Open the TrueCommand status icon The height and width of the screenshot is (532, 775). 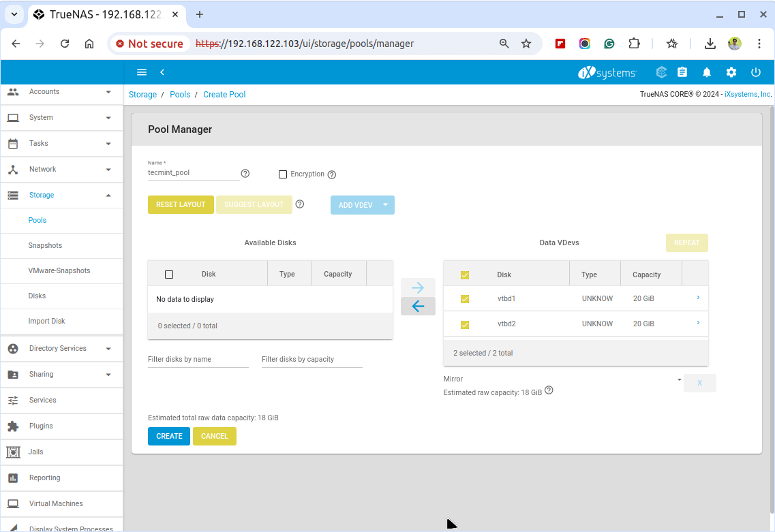click(661, 72)
